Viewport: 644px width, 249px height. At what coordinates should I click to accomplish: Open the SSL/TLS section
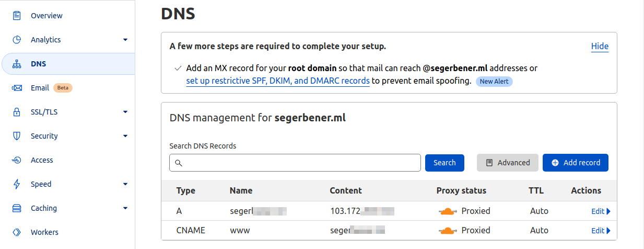pos(43,112)
